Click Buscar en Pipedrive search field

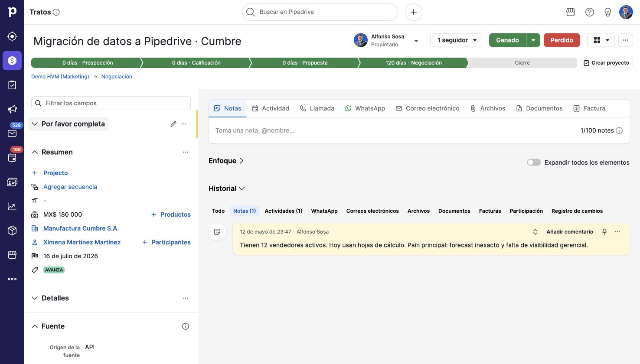click(x=320, y=12)
